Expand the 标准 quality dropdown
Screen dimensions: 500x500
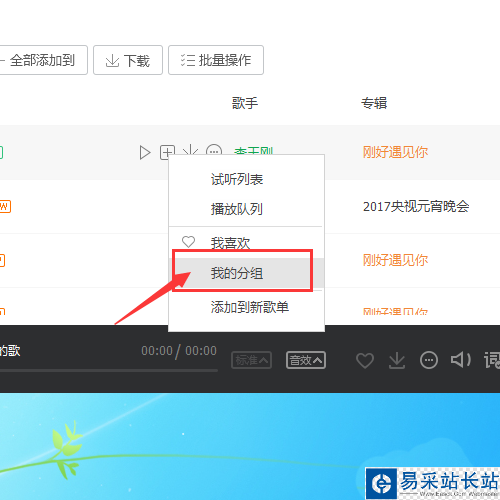[251, 360]
